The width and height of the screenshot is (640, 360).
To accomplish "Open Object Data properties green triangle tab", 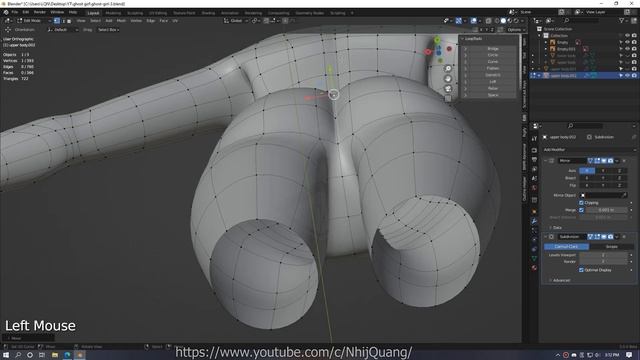I will pyautogui.click(x=534, y=258).
